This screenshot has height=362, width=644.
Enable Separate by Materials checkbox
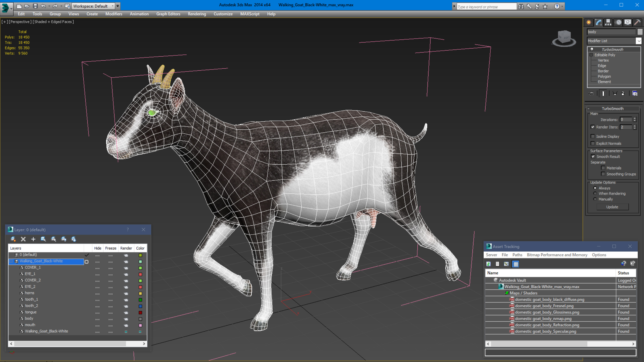tap(603, 168)
